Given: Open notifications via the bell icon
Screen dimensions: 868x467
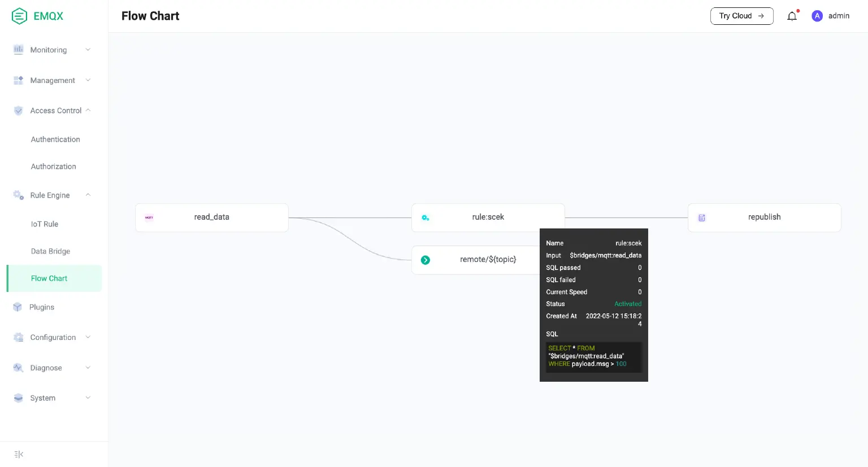Looking at the screenshot, I should pos(792,16).
